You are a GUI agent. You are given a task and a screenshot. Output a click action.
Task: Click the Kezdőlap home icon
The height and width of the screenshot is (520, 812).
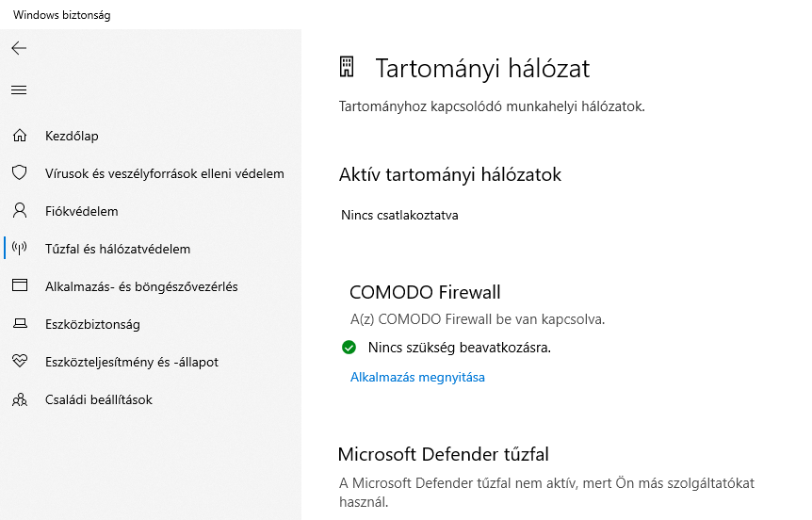[x=20, y=136]
